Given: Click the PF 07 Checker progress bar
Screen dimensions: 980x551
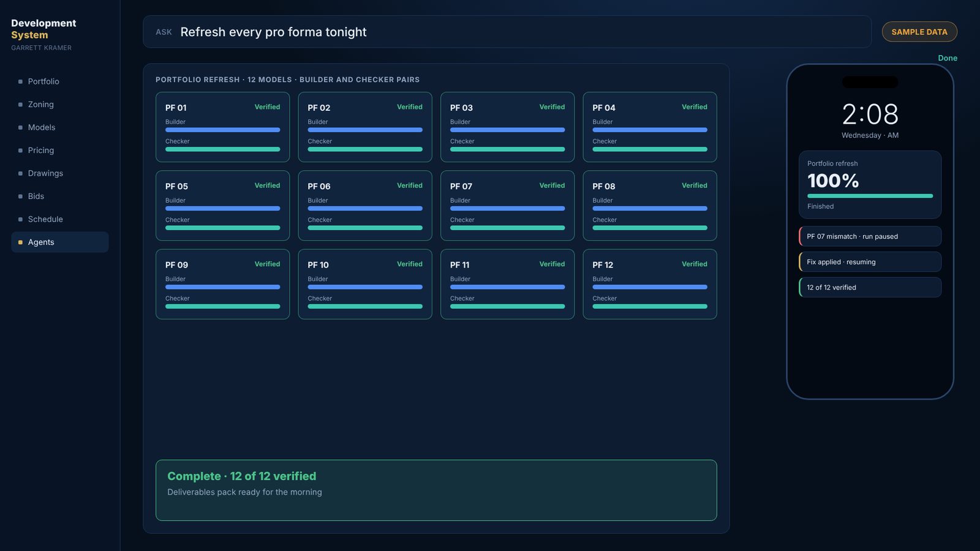Looking at the screenshot, I should (507, 228).
